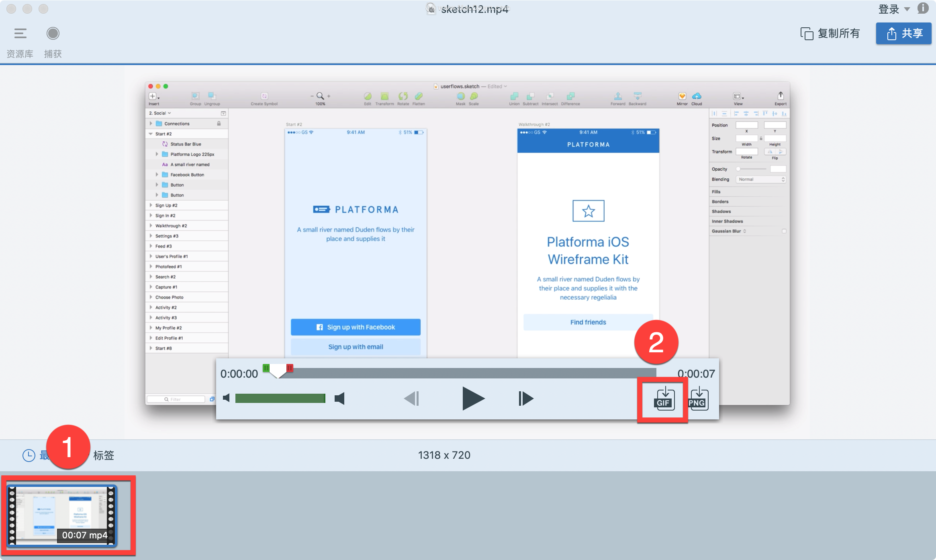936x560 pixels.
Task: Click the step-forward frame button
Action: pyautogui.click(x=525, y=399)
